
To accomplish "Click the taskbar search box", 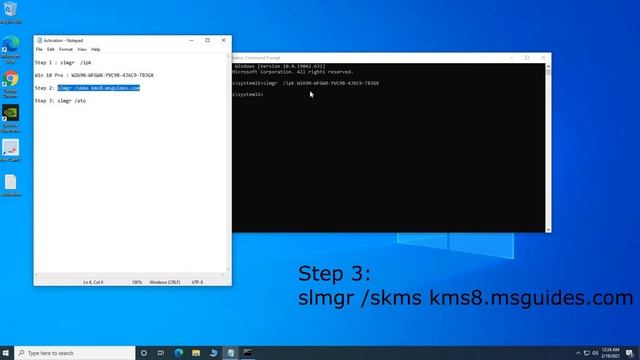I will pos(75,353).
